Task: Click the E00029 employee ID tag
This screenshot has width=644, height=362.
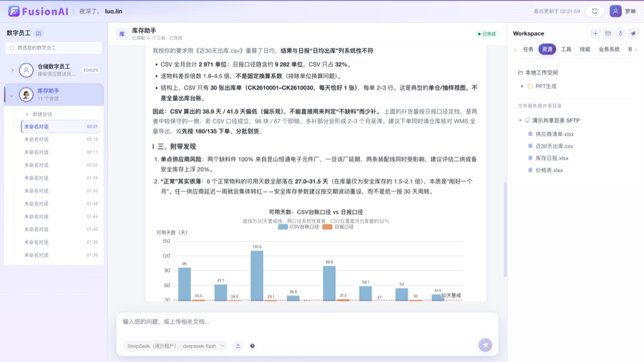Action: point(91,70)
